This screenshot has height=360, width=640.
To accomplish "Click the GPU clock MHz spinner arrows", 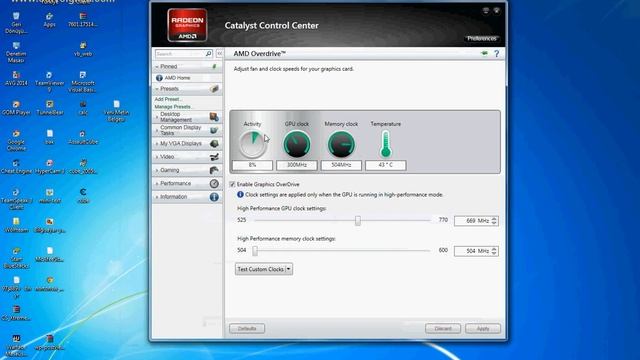I will point(494,221).
